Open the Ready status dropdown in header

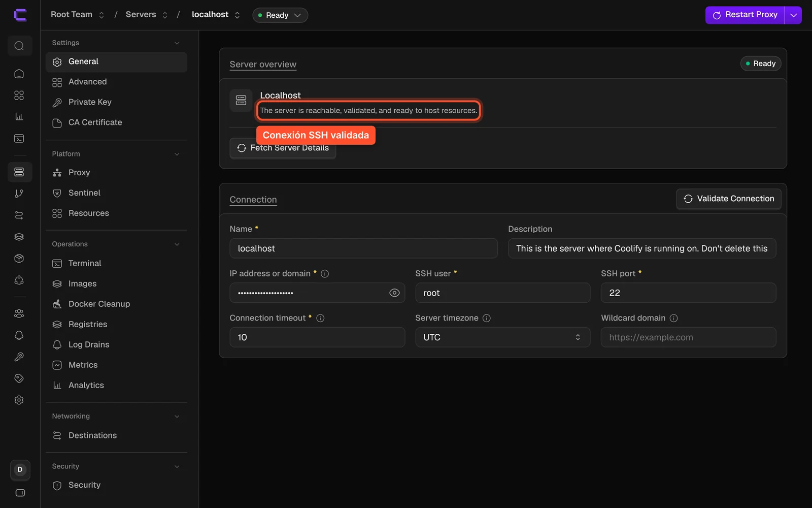point(280,15)
